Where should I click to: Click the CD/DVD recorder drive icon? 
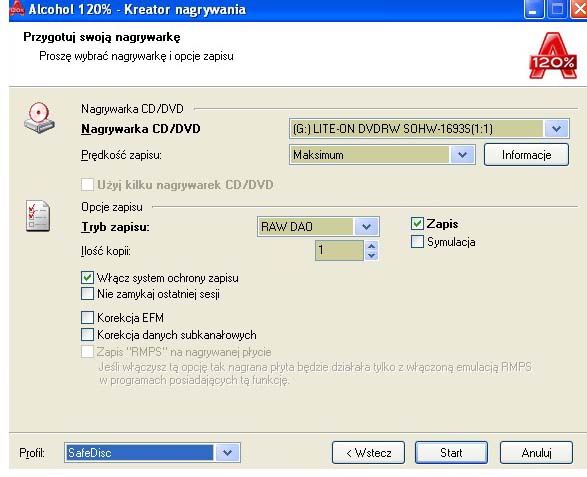coord(39,118)
